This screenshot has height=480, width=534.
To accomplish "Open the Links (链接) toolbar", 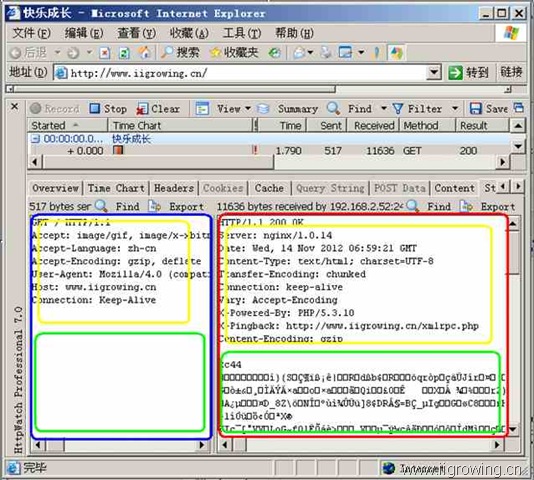I will pos(511,72).
